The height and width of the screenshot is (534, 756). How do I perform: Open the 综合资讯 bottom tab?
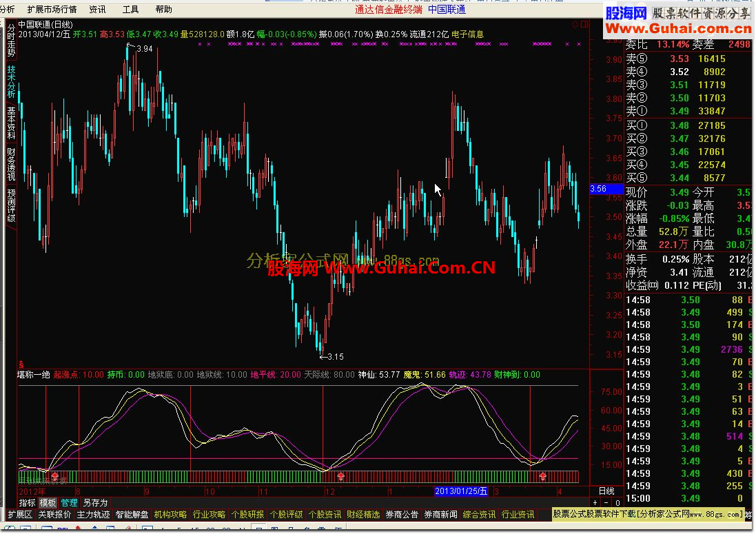pyautogui.click(x=479, y=515)
